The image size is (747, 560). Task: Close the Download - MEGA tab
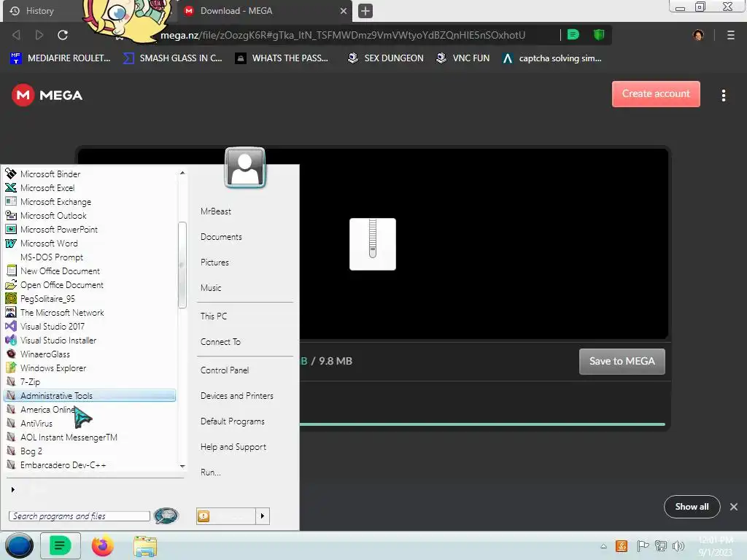343,10
